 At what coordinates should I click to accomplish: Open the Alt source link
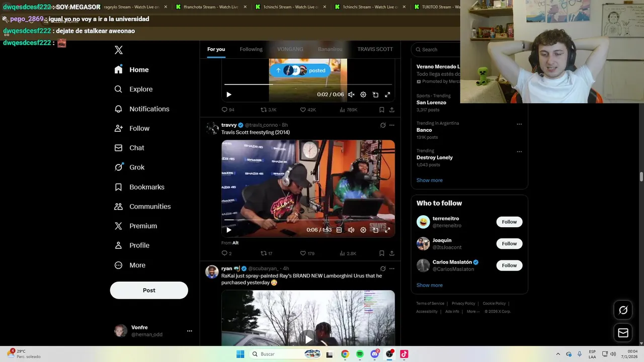235,243
